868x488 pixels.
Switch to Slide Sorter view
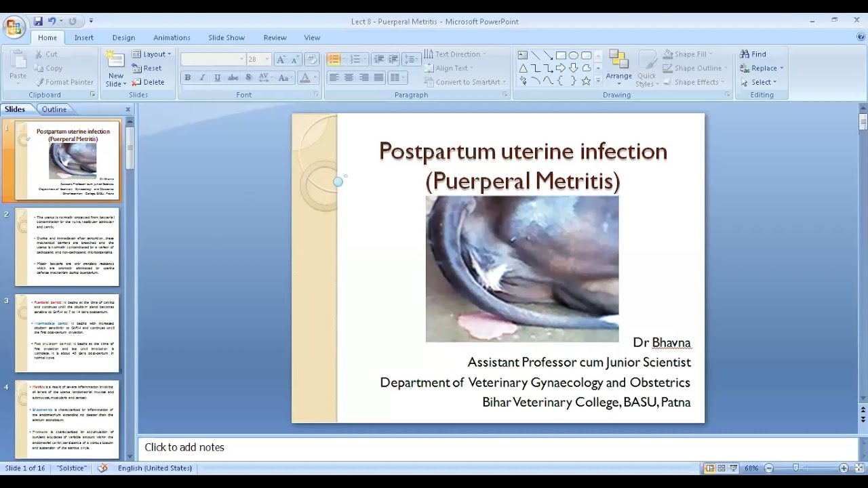click(722, 468)
